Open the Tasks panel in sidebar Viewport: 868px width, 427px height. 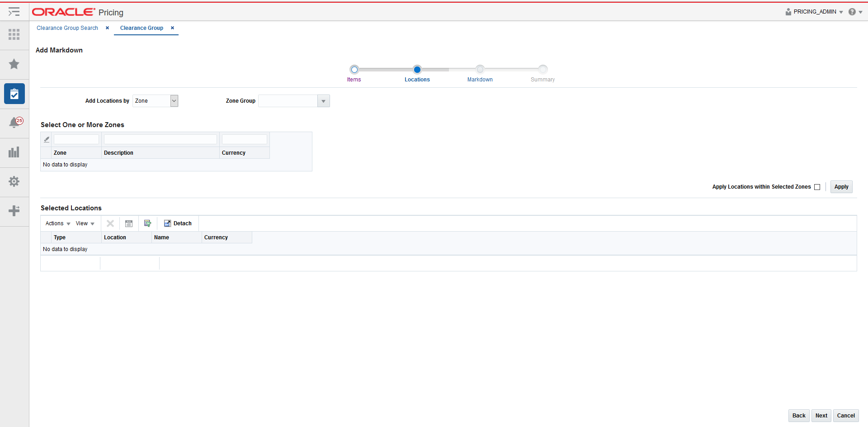tap(14, 94)
